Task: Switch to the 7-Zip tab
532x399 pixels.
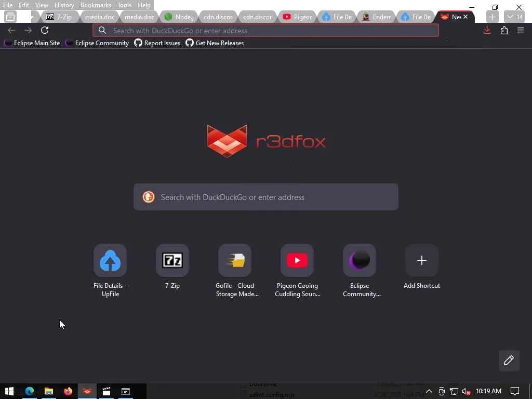Action: tap(59, 17)
